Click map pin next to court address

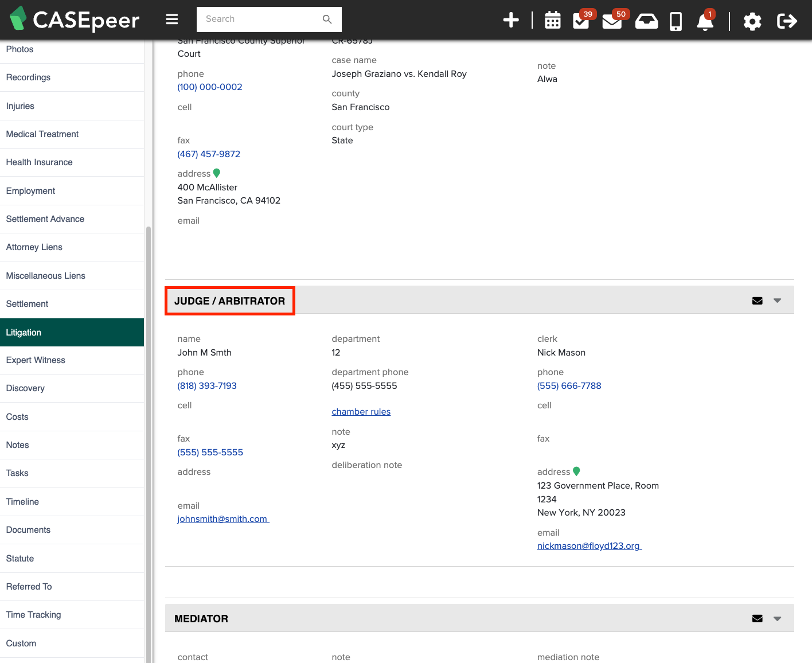[217, 173]
